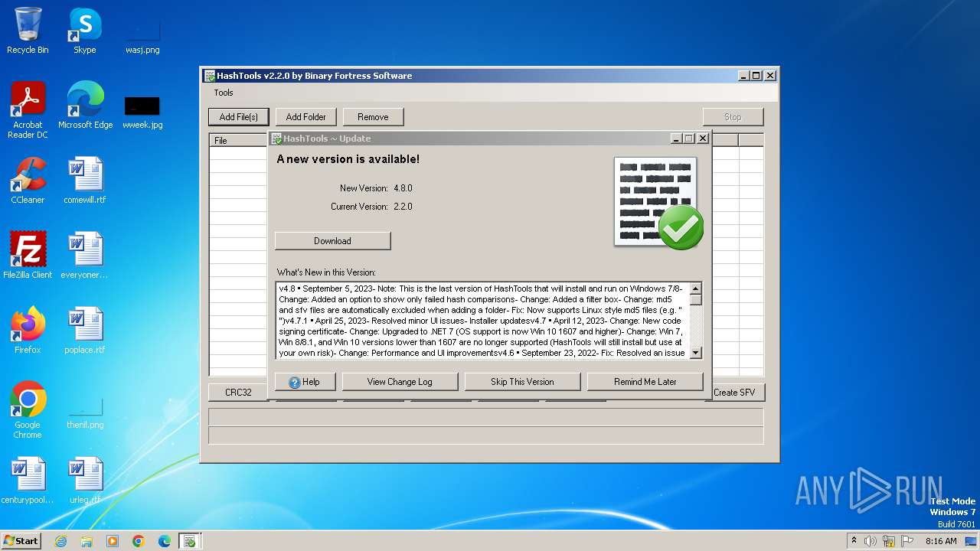980x551 pixels.
Task: Click Remind Me Later button
Action: (645, 382)
